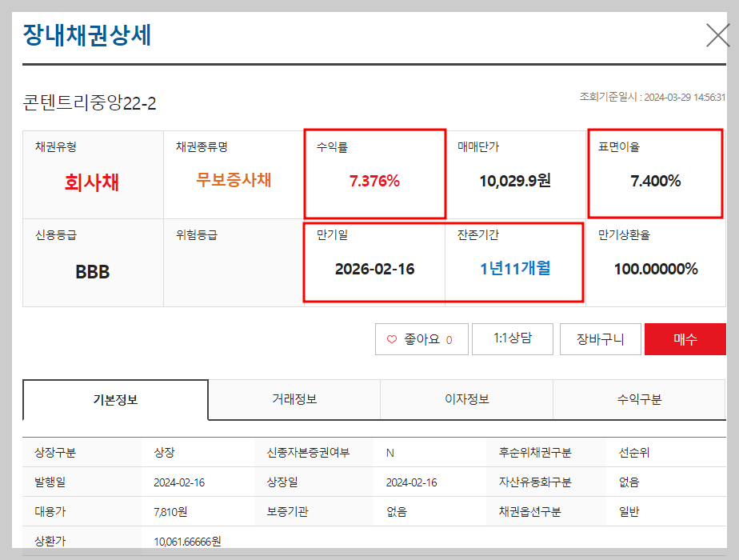This screenshot has height=560, width=739.
Task: Click the 7.376% yield value
Action: pyautogui.click(x=374, y=181)
